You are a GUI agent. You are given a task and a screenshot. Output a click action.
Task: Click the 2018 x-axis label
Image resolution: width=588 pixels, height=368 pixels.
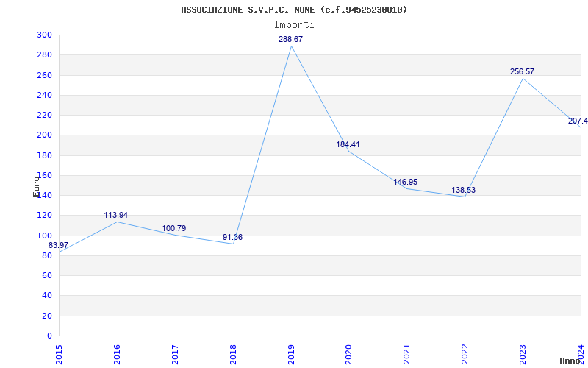click(233, 355)
